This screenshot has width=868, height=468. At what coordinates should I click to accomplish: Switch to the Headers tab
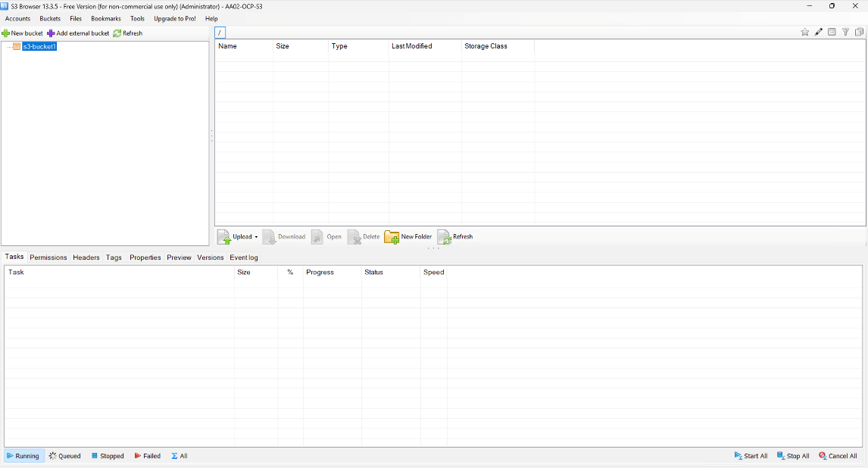(86, 257)
